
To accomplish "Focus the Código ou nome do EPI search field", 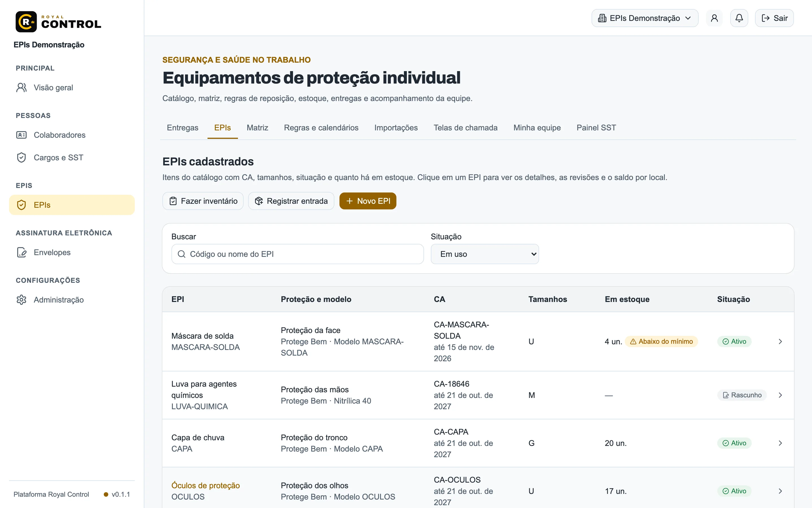I will (x=298, y=254).
